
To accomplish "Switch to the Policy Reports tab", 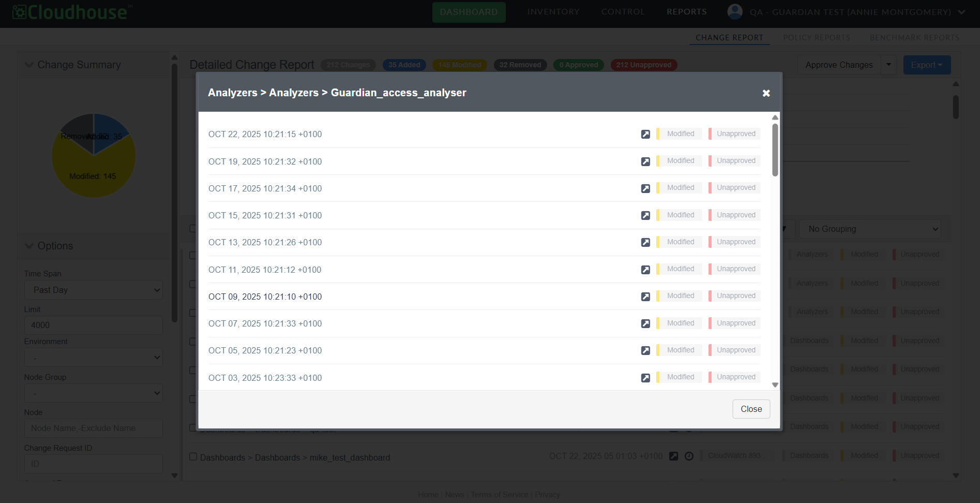I will click(816, 38).
